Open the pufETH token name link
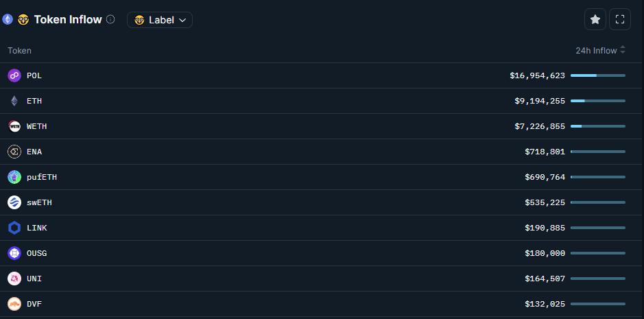Viewport: 644px width, 319px height. [x=42, y=177]
